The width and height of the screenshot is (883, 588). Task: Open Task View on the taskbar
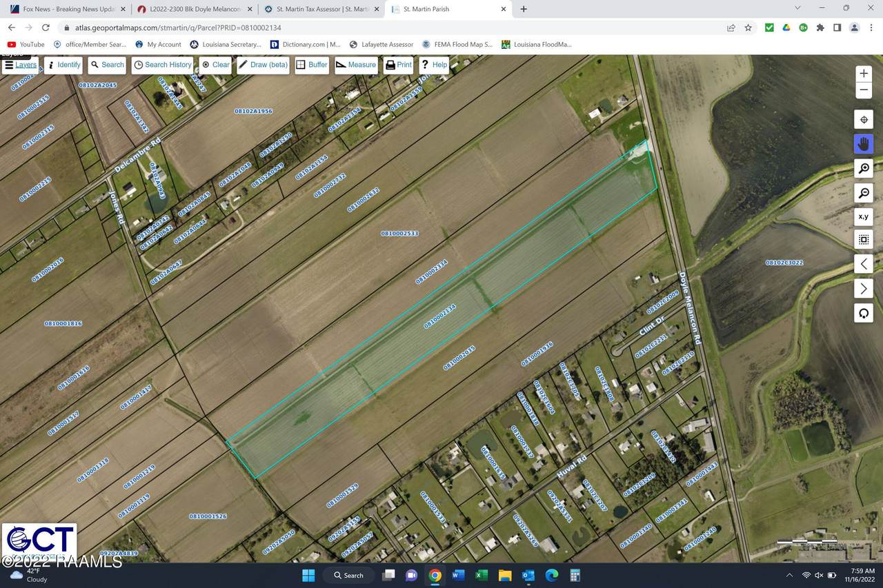point(389,575)
